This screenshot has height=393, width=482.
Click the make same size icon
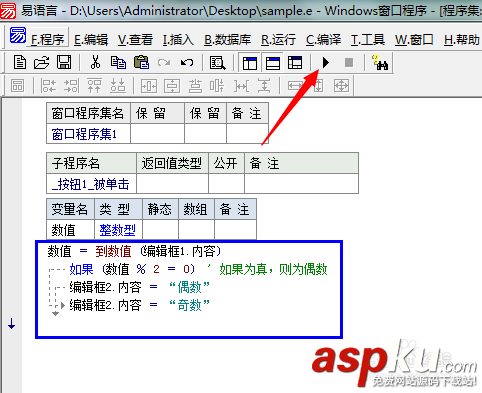[x=341, y=86]
